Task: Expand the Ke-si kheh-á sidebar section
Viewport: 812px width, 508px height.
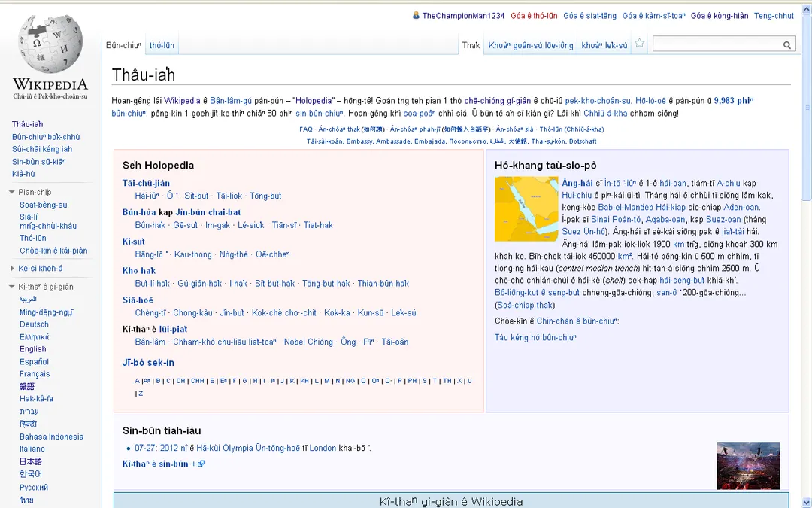Action: [12, 269]
